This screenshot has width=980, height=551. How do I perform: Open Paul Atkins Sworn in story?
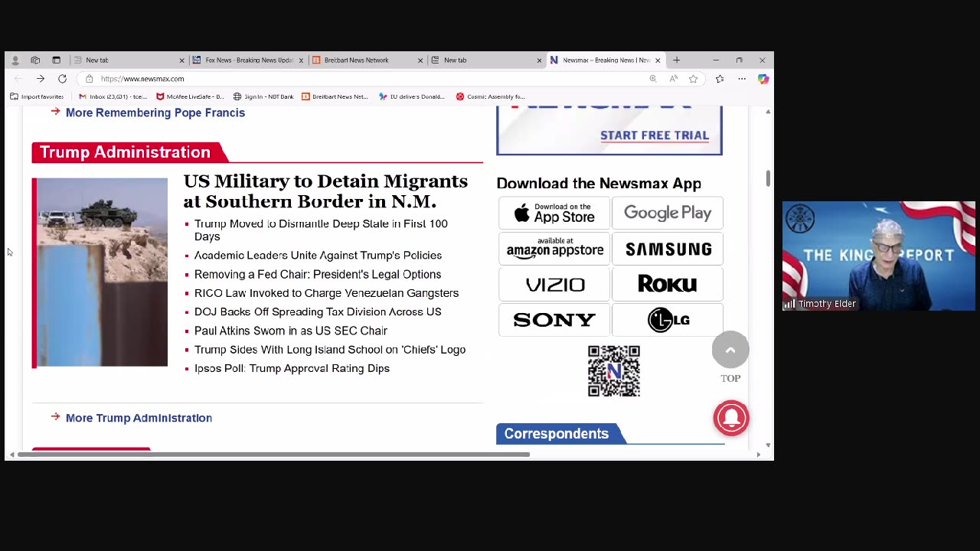(x=291, y=331)
